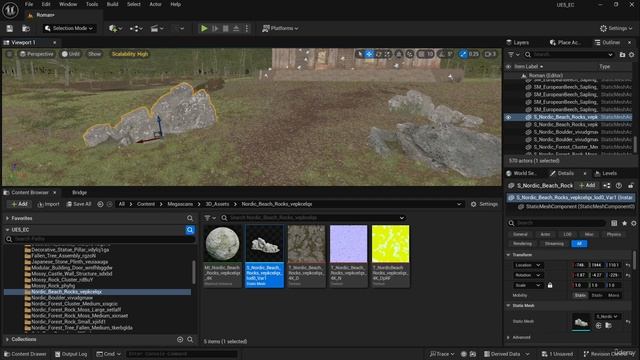The image size is (640, 360).
Task: Open the Edit menu
Action: pyautogui.click(x=46, y=4)
